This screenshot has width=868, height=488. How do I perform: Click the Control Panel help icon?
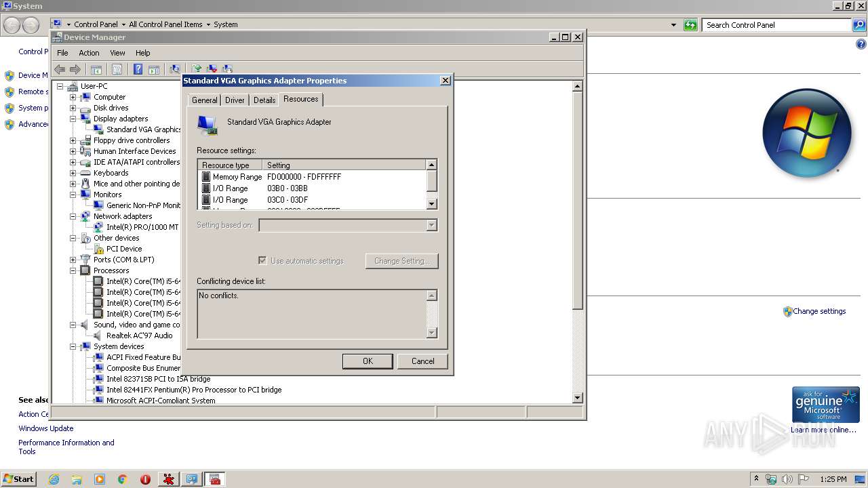click(x=861, y=45)
